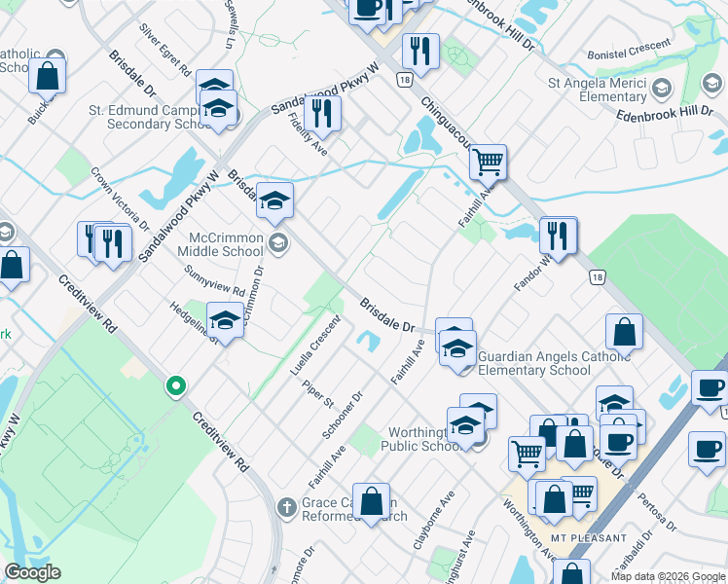Click the McCrimmon Middle School gray school pin
Screen dimensions: 728x584
pos(278,243)
